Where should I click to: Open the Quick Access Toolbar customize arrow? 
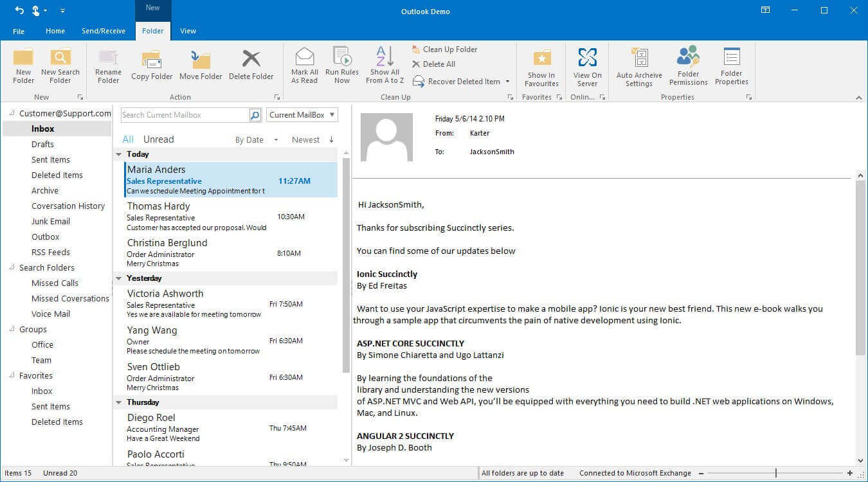click(62, 11)
